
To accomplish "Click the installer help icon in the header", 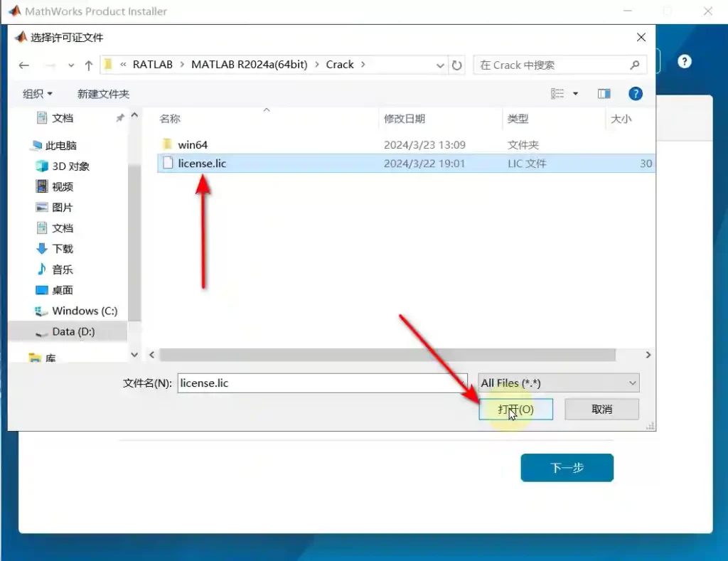I will pyautogui.click(x=685, y=62).
